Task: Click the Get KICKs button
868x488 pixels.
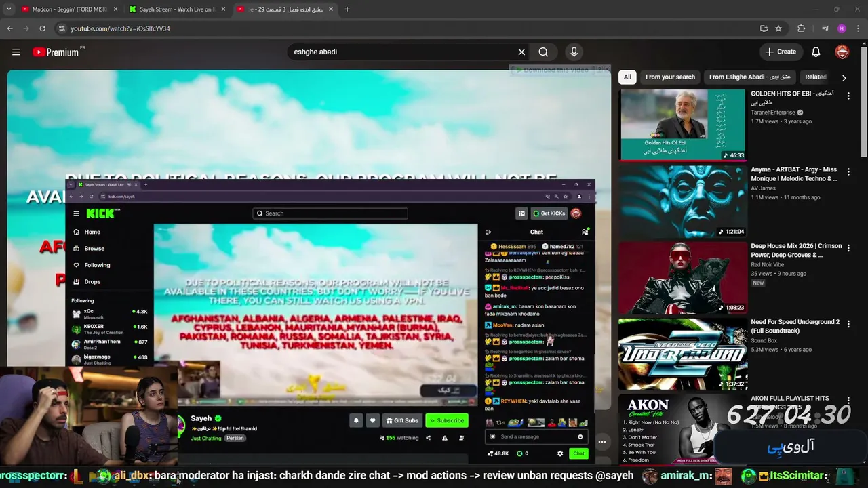Action: (549, 213)
